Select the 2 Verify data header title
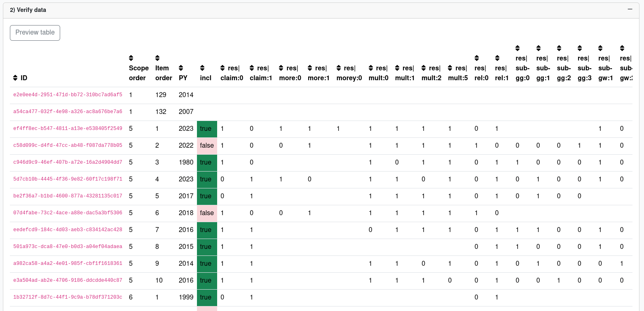 (28, 10)
